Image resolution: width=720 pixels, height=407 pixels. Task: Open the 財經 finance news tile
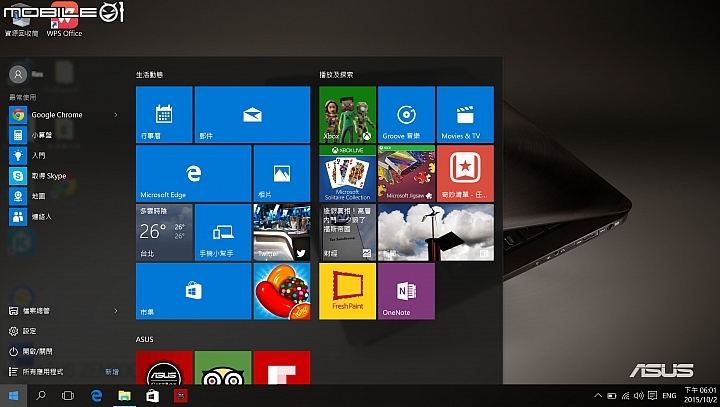point(347,232)
